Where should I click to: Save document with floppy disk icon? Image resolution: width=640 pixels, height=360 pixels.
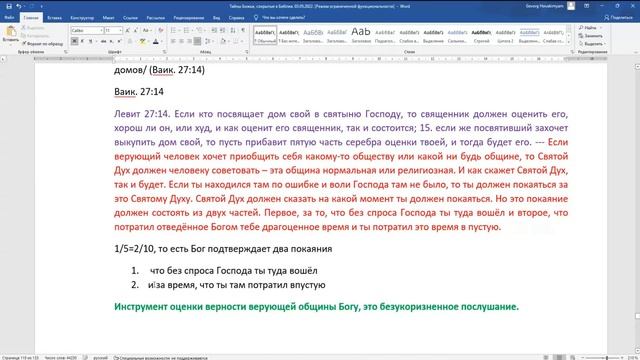pyautogui.click(x=9, y=6)
